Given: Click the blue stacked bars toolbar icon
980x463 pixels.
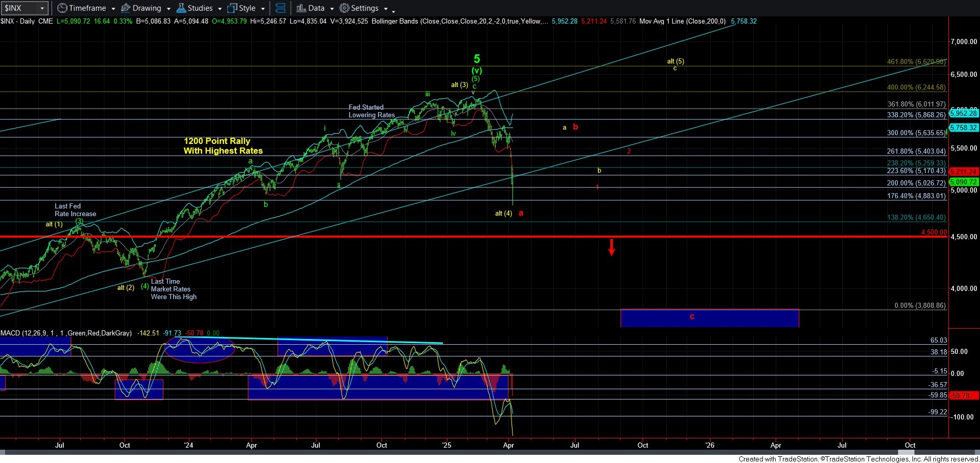Looking at the screenshot, I should pyautogui.click(x=280, y=8).
